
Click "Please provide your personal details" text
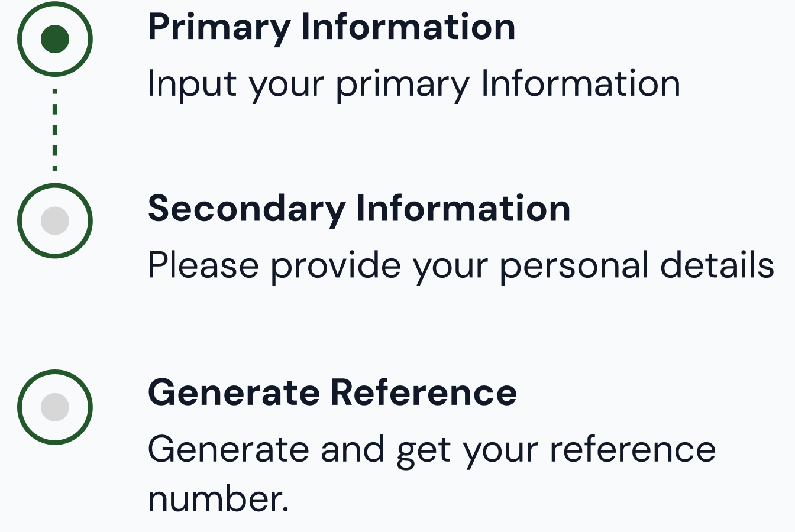pos(461,266)
